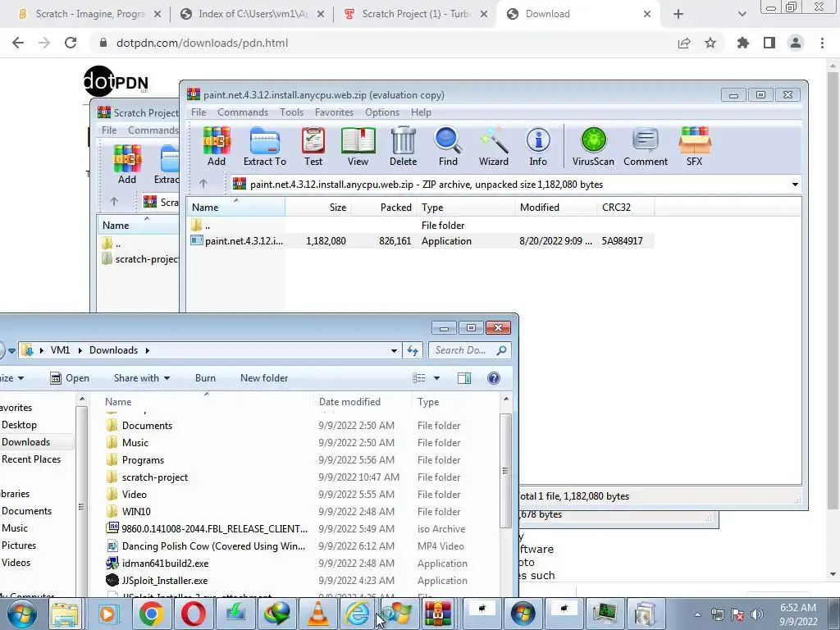The height and width of the screenshot is (630, 840).
Task: Open the Share with dropdown
Action: coord(141,378)
